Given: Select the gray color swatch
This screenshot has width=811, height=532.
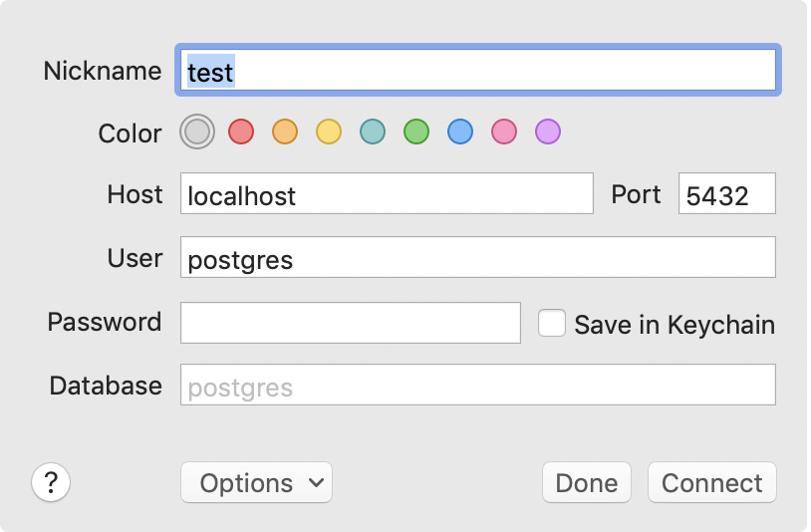Looking at the screenshot, I should point(197,132).
